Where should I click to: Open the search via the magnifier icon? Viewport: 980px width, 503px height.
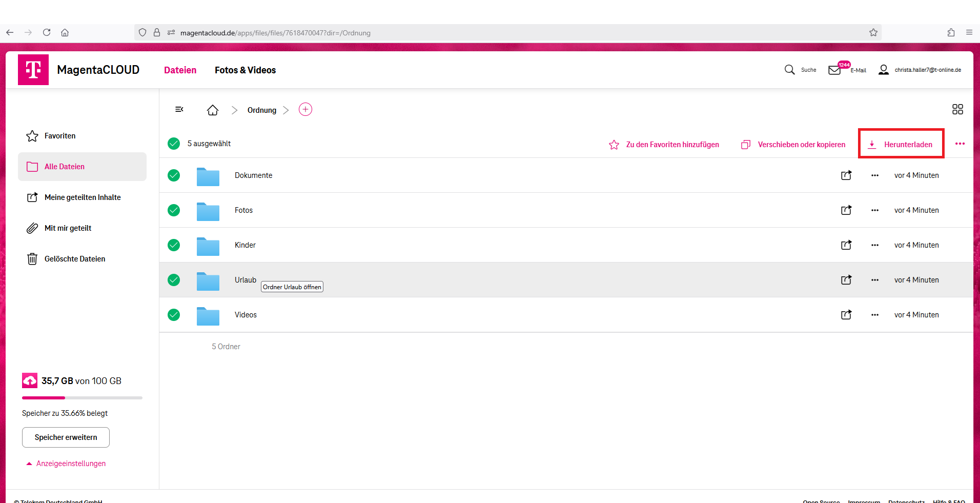790,70
